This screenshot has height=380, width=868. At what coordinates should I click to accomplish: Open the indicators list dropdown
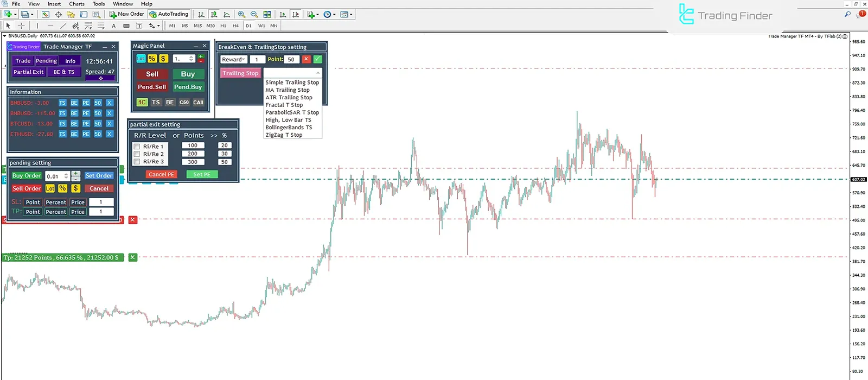pyautogui.click(x=313, y=15)
